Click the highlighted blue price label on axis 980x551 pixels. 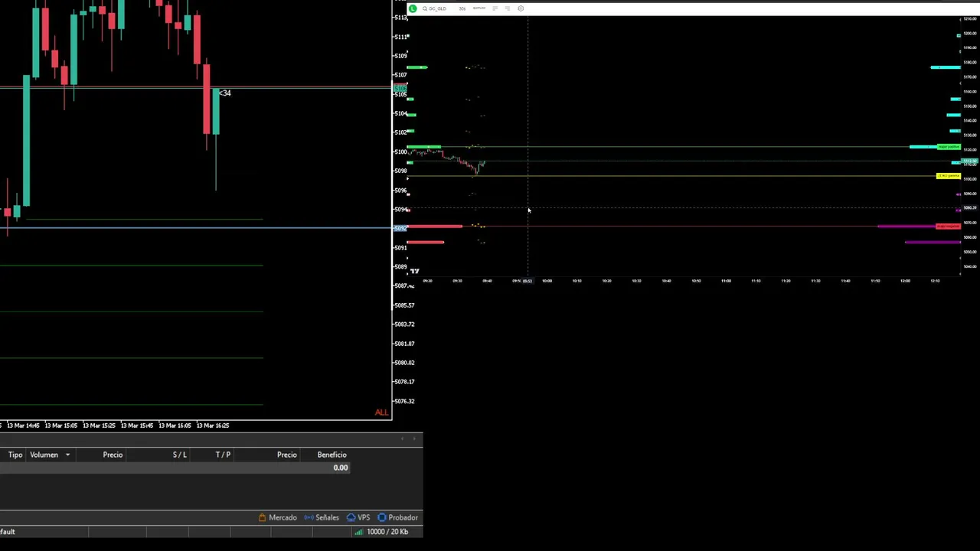400,229
